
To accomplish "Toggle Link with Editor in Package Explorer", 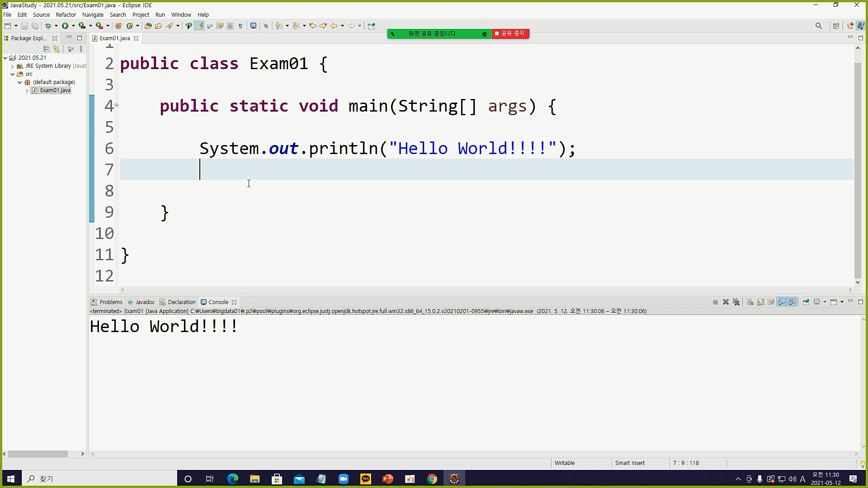I will pyautogui.click(x=57, y=49).
